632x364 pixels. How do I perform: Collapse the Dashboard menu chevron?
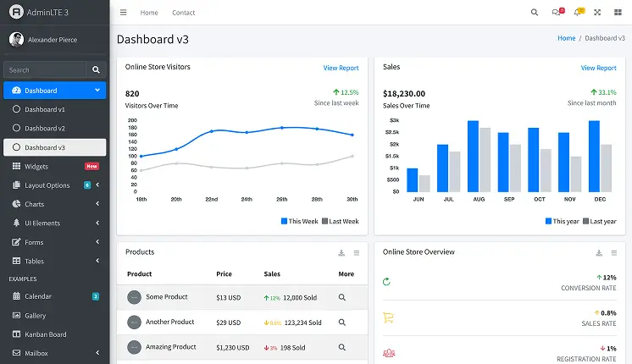[97, 91]
